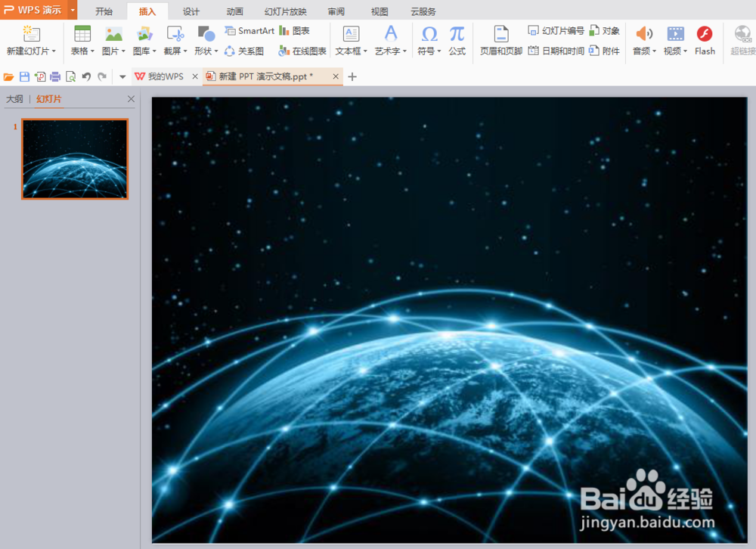This screenshot has width=756, height=549.
Task: Click the Video (视频) film icon
Action: (675, 34)
